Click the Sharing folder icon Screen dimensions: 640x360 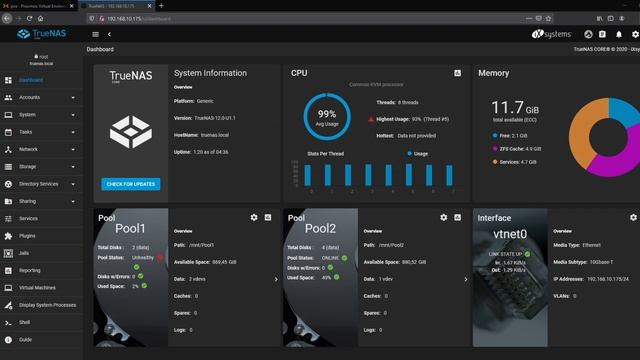(8, 201)
